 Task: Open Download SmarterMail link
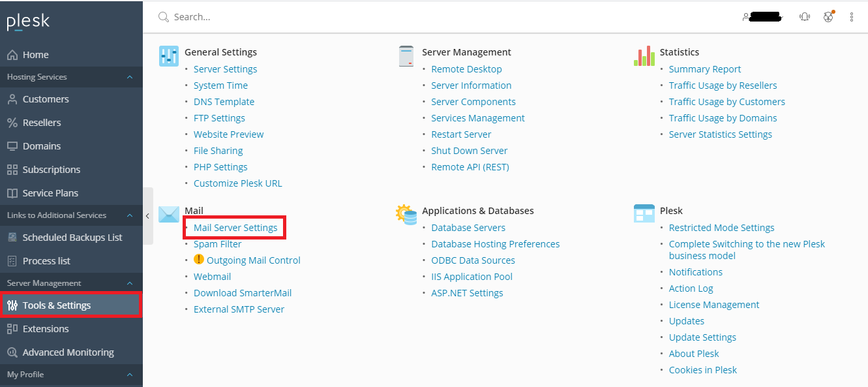point(243,293)
